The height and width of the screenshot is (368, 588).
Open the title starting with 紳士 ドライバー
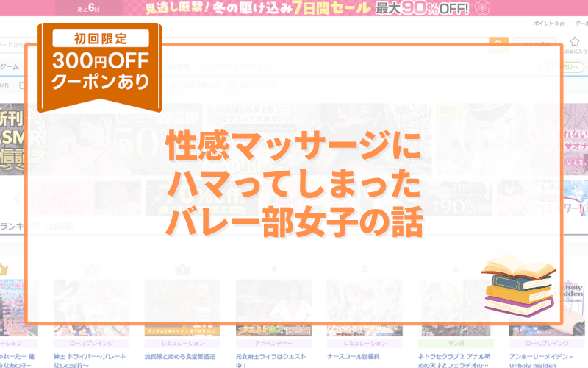pyautogui.click(x=90, y=360)
